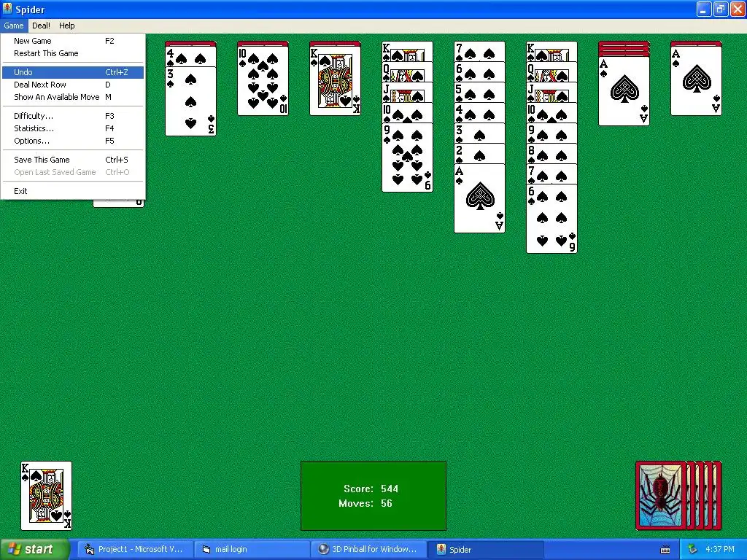Select the Jack of spades above the 10 and 9
This screenshot has width=747, height=560.
pyautogui.click(x=407, y=93)
